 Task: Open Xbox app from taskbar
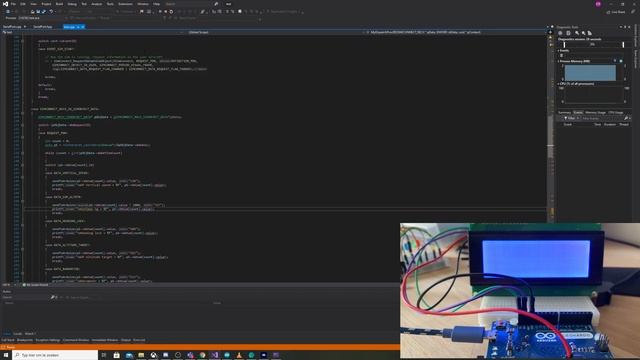click(x=153, y=355)
